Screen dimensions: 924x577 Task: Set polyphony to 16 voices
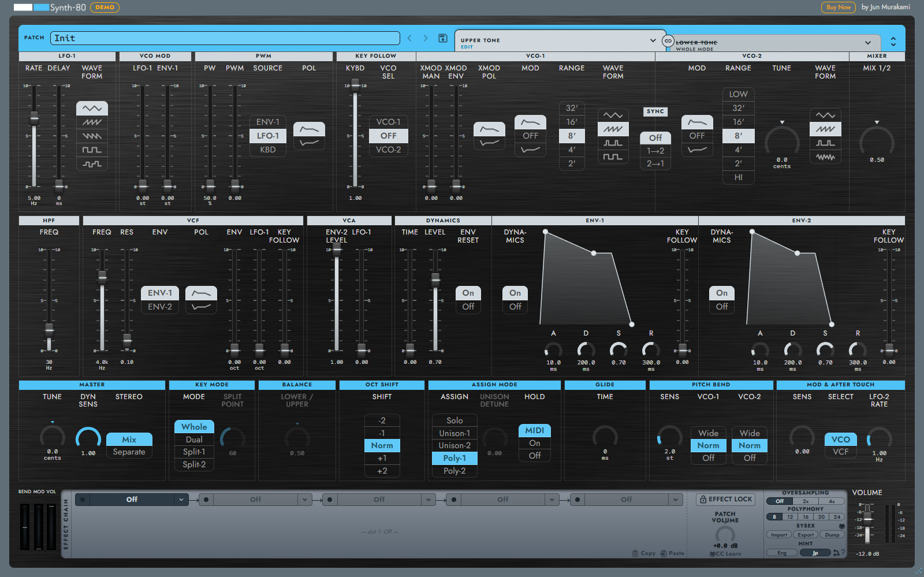click(x=806, y=517)
